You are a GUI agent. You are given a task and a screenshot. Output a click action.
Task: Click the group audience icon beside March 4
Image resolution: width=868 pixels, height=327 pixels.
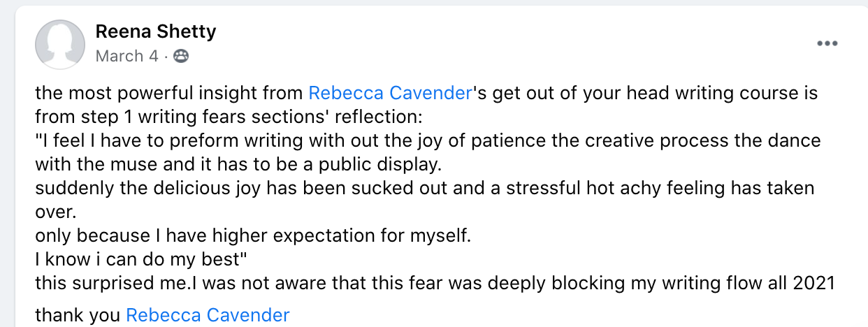point(180,56)
